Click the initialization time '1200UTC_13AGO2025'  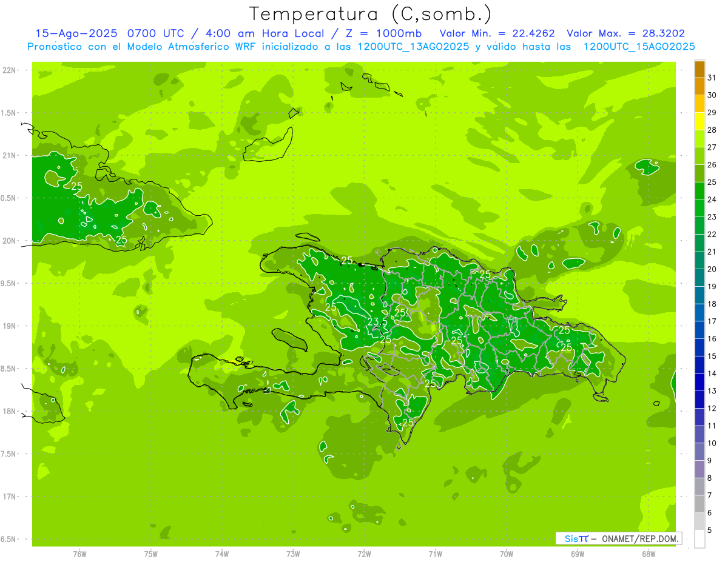coord(414,47)
